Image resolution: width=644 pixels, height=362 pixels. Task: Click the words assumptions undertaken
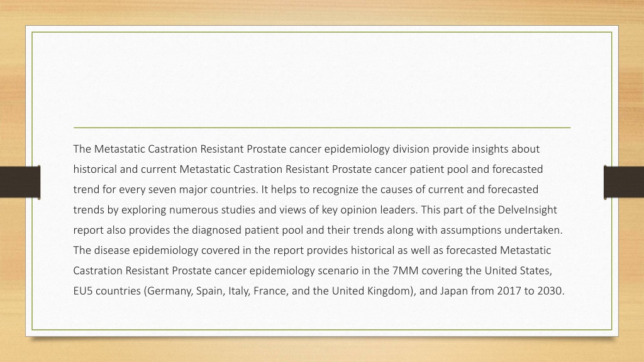pyautogui.click(x=501, y=230)
